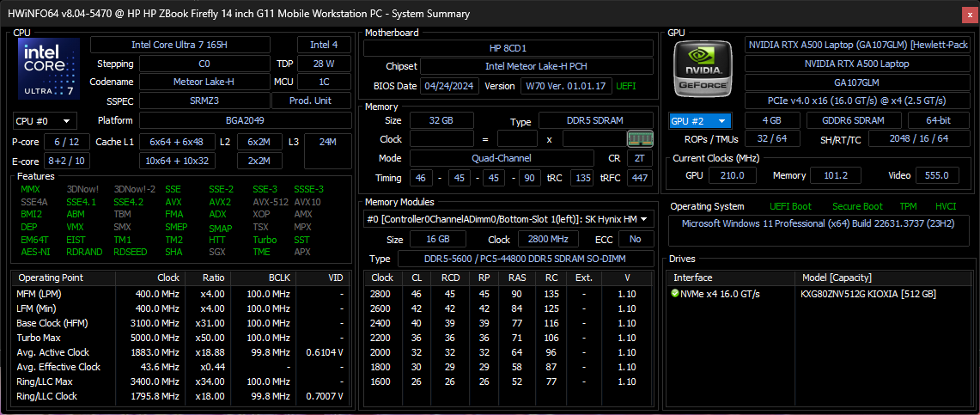Click the Model [Capacity] column header
980x415 pixels.
pos(844,278)
